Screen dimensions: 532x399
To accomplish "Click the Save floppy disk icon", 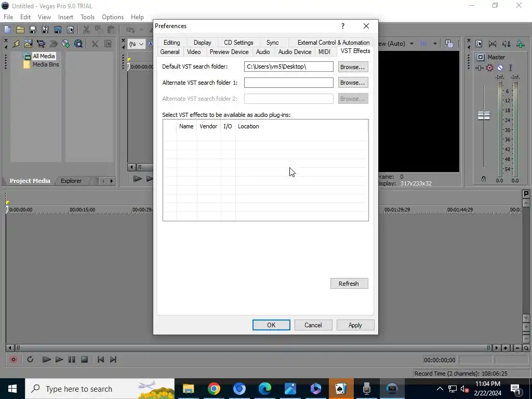I will pos(33,30).
